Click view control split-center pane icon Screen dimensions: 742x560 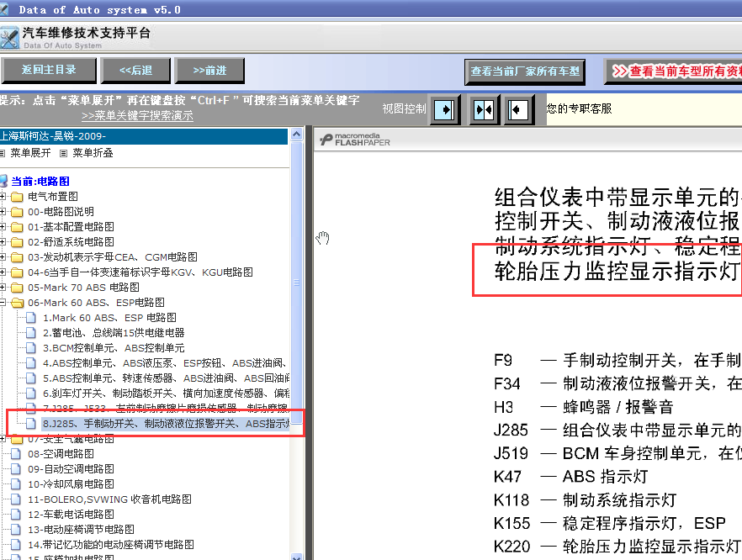tap(484, 109)
